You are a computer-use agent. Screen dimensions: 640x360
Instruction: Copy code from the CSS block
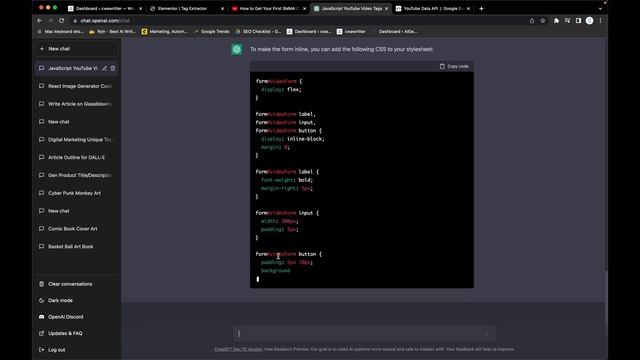click(x=454, y=66)
